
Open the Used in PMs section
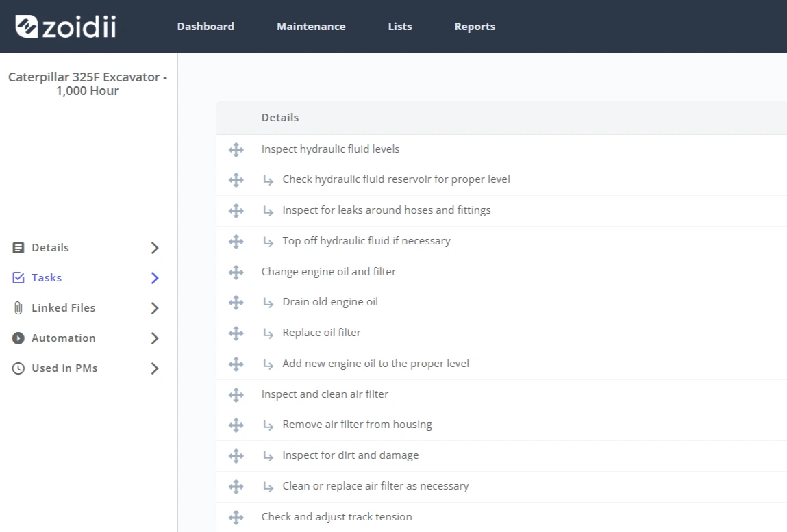[86, 368]
